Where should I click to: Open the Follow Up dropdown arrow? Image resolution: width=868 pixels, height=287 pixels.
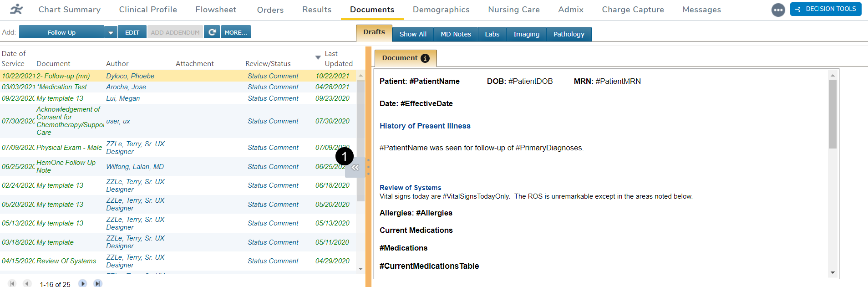point(111,32)
